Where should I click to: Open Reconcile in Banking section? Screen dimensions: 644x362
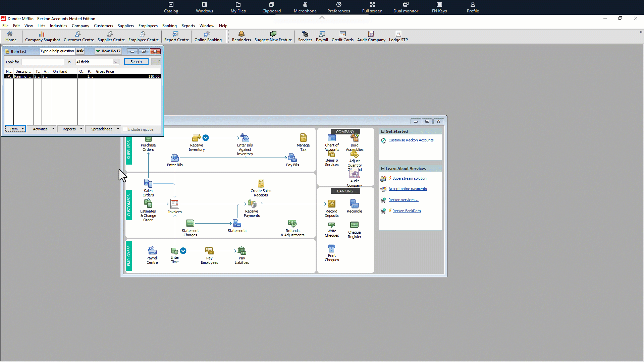pos(354,206)
